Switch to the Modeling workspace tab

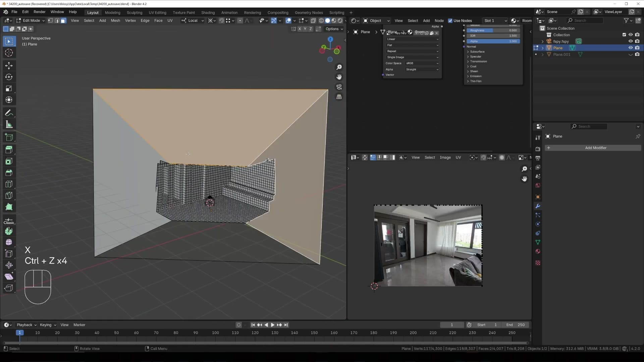pos(112,12)
